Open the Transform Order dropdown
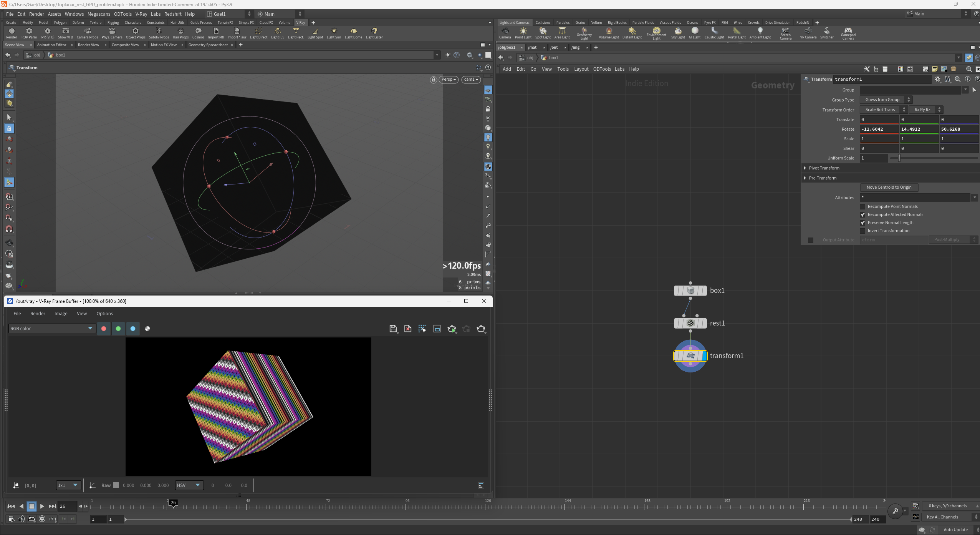Image resolution: width=980 pixels, height=535 pixels. tap(883, 110)
